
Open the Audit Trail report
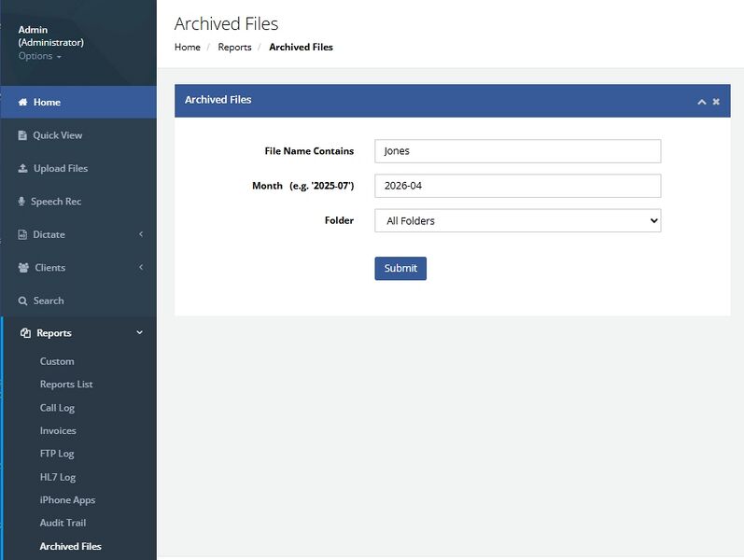63,523
